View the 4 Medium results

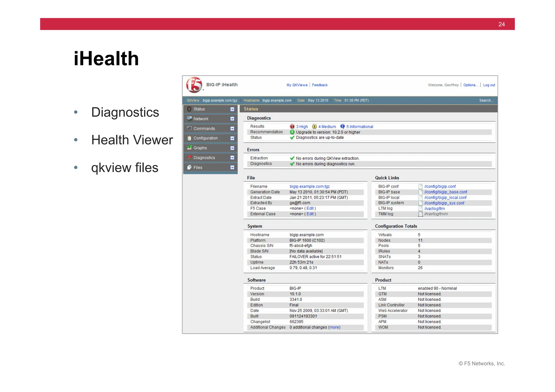pos(327,127)
